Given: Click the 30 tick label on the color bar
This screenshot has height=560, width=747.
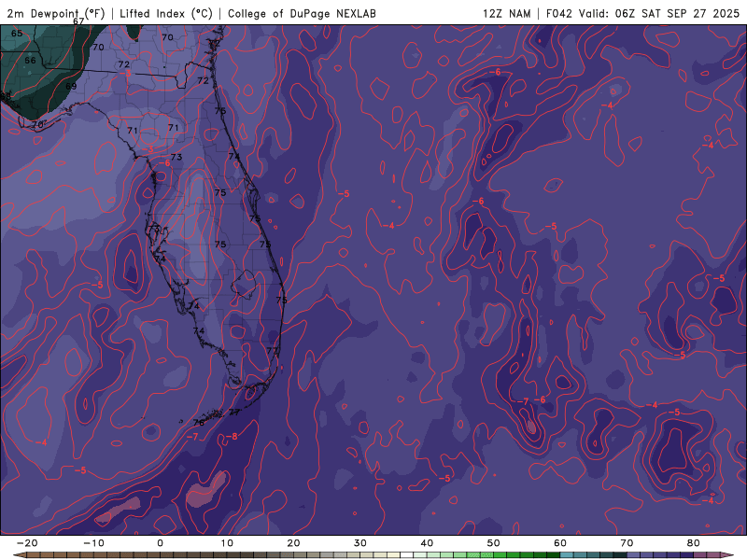Looking at the screenshot, I should point(360,543).
